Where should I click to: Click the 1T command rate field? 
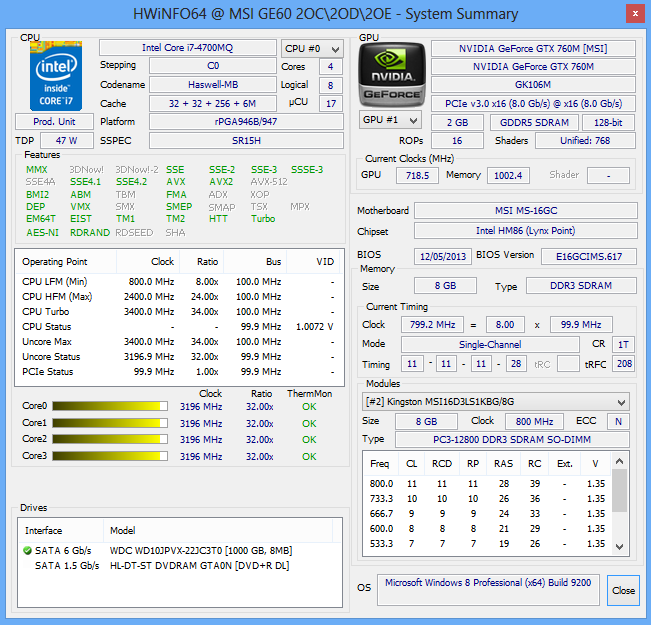tap(623, 345)
